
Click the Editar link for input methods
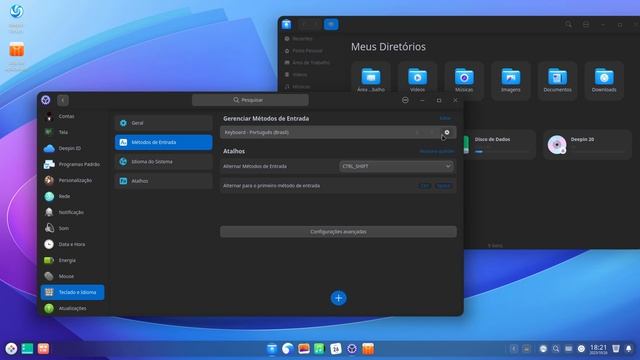click(x=445, y=118)
